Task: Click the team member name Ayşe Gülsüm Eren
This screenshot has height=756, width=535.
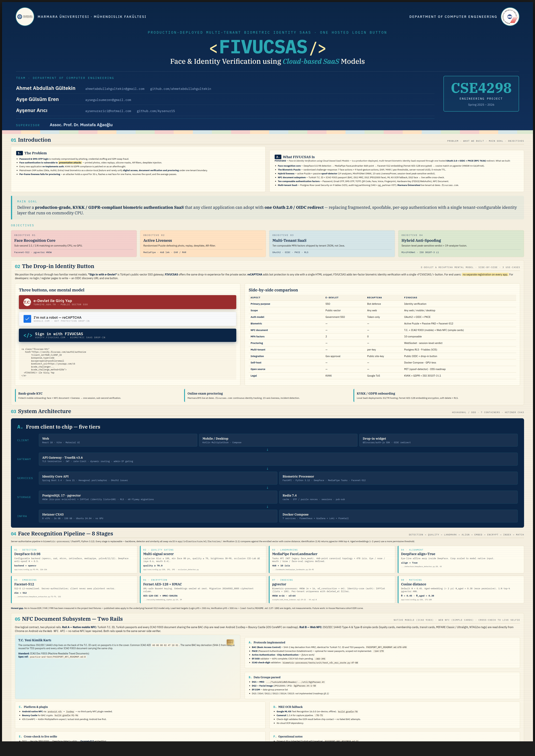Action: 37,99
